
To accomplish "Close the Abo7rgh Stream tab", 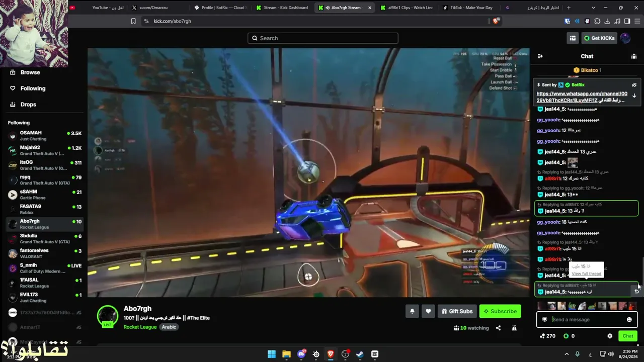I will click(370, 8).
